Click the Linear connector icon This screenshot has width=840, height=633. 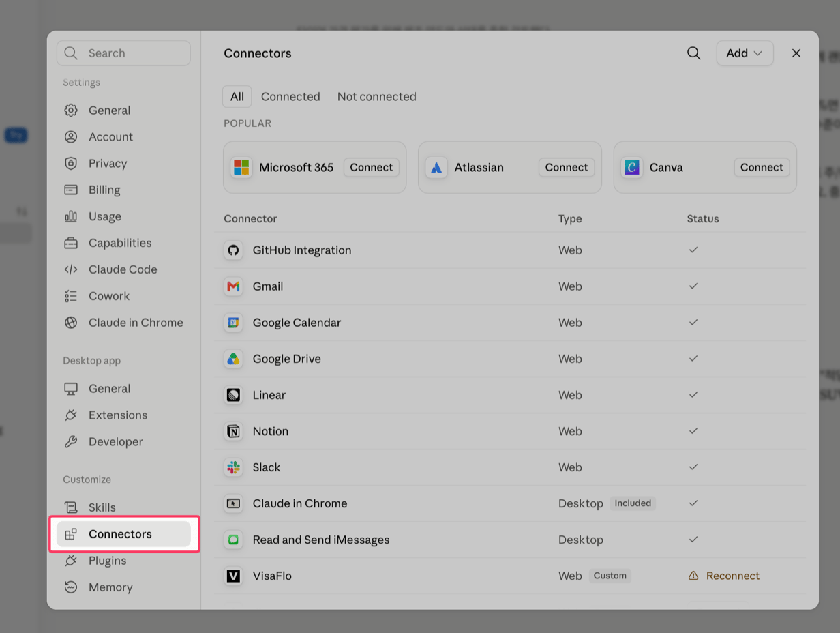pyautogui.click(x=233, y=395)
